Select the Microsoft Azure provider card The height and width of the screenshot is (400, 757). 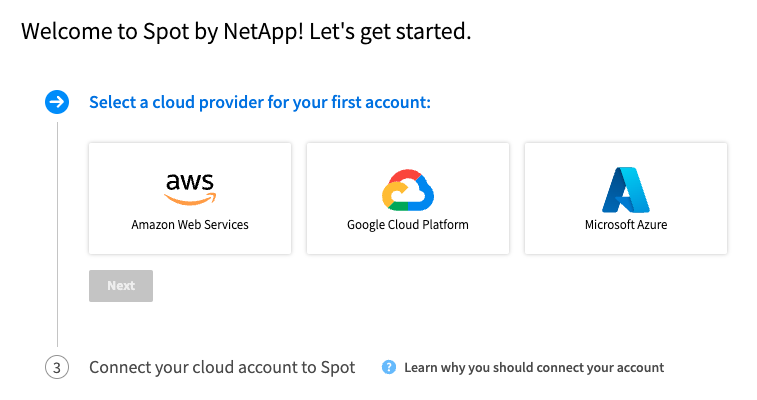click(x=626, y=198)
